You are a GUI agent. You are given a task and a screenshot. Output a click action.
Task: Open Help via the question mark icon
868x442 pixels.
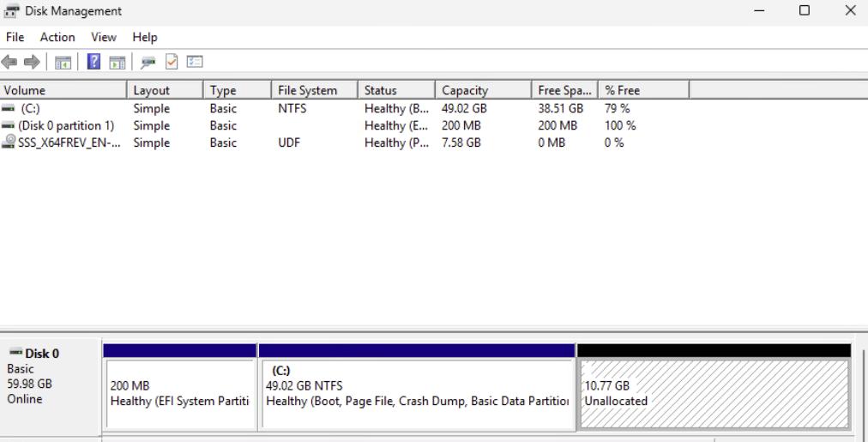[94, 62]
